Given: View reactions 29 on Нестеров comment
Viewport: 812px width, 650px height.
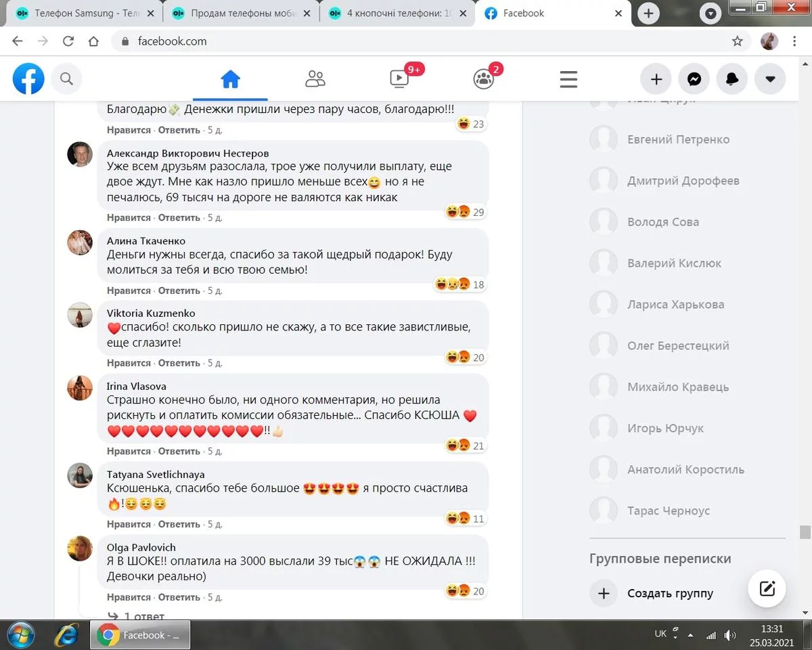Looking at the screenshot, I should point(466,212).
